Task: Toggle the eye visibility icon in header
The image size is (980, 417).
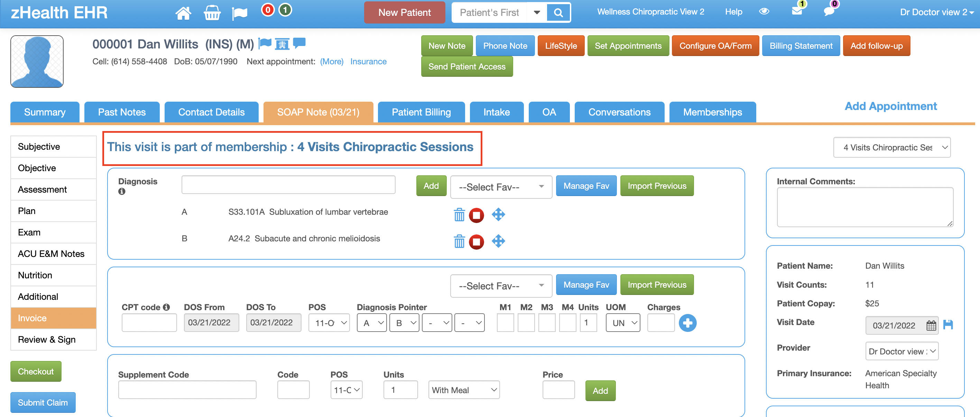Action: pyautogui.click(x=764, y=11)
